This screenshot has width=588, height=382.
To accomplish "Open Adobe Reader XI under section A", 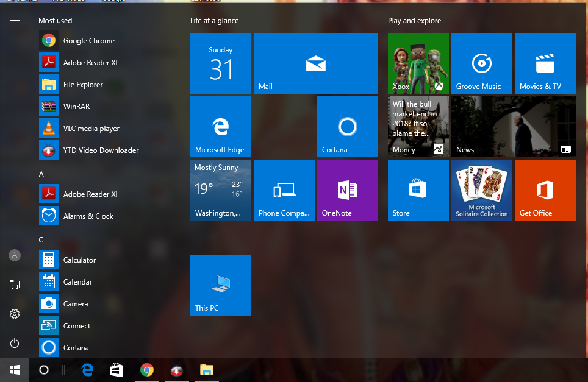I will (90, 194).
